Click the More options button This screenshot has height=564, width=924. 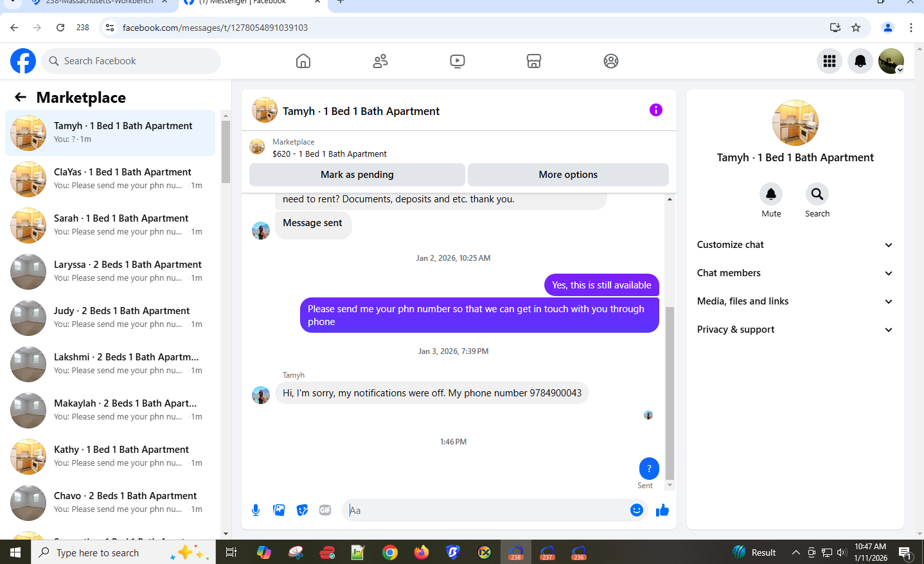coord(568,175)
